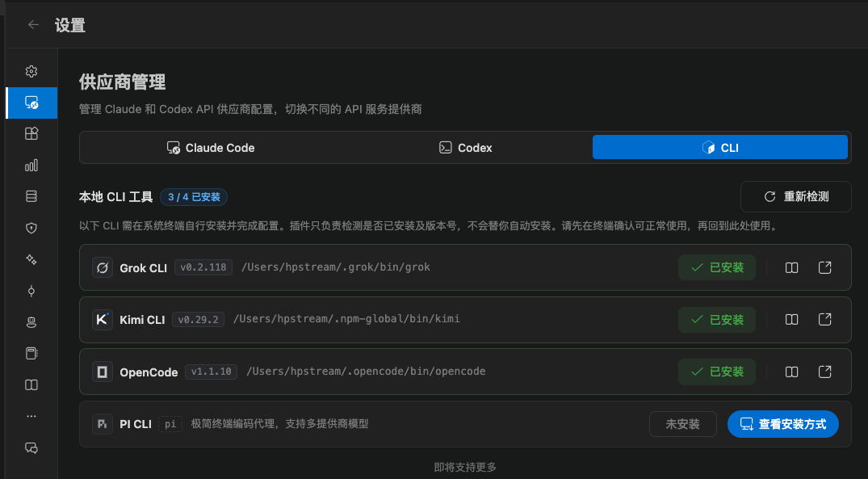Click the 已安装 badge for Grok CLI

(717, 267)
